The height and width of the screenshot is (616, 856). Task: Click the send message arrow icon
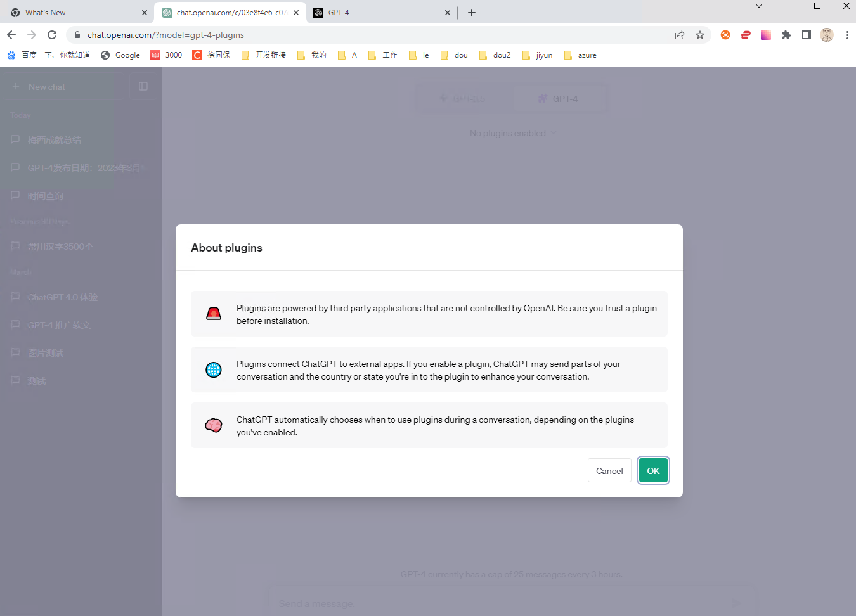coord(736,603)
